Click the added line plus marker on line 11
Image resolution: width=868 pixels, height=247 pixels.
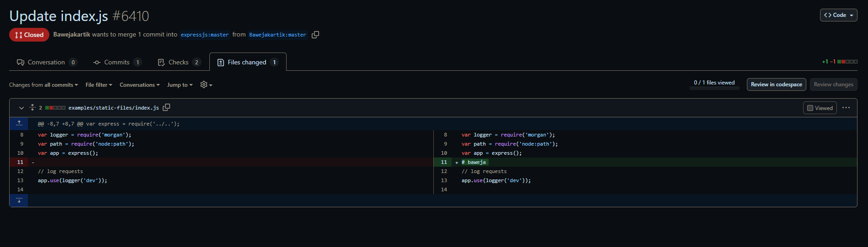click(457, 163)
